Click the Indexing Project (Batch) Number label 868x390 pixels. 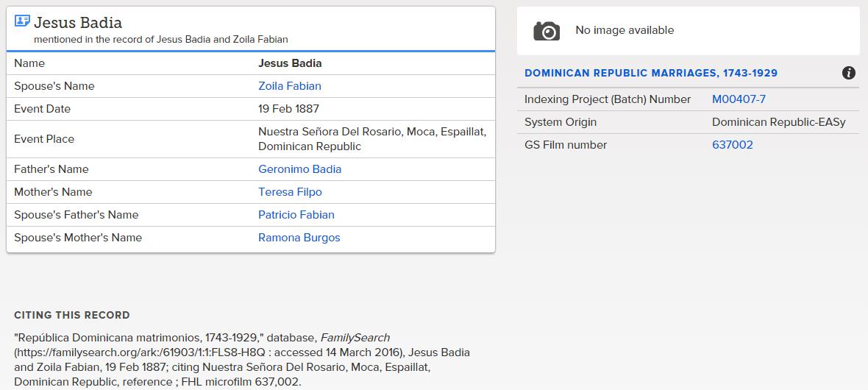coord(608,99)
